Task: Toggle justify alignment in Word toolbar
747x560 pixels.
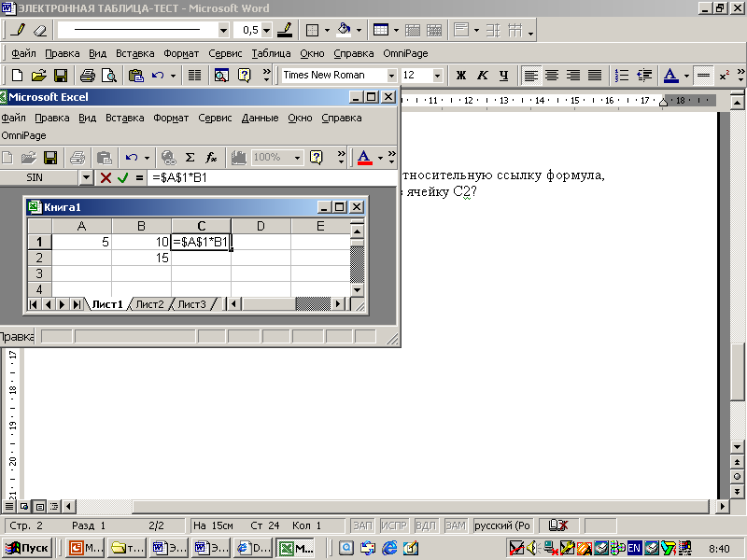Action: 595,76
